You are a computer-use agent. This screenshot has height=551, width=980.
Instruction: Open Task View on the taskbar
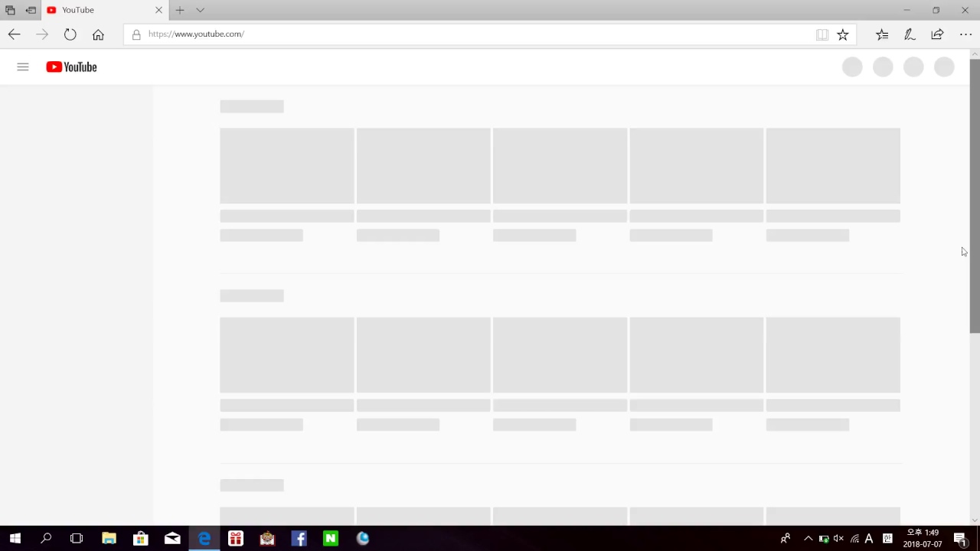[x=77, y=539]
